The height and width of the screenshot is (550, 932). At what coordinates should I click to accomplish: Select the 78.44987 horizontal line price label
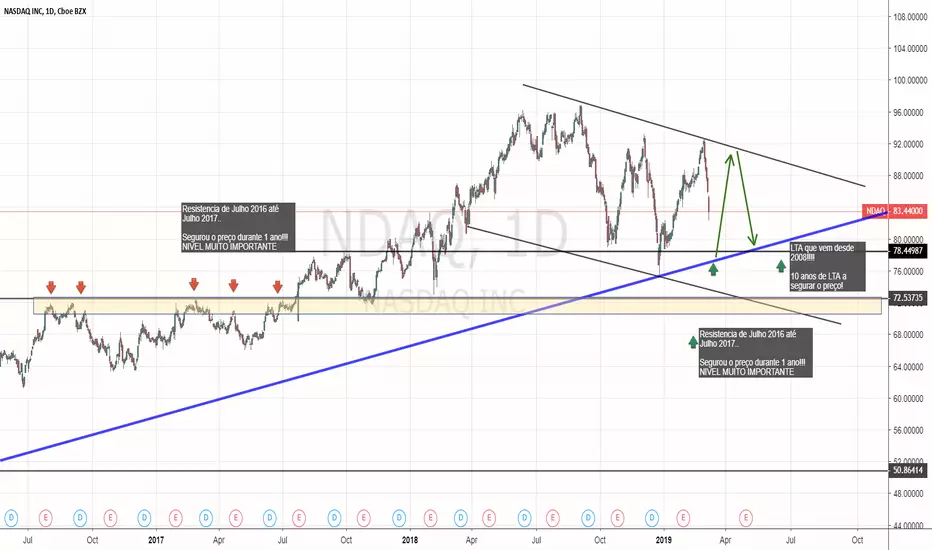pyautogui.click(x=908, y=251)
